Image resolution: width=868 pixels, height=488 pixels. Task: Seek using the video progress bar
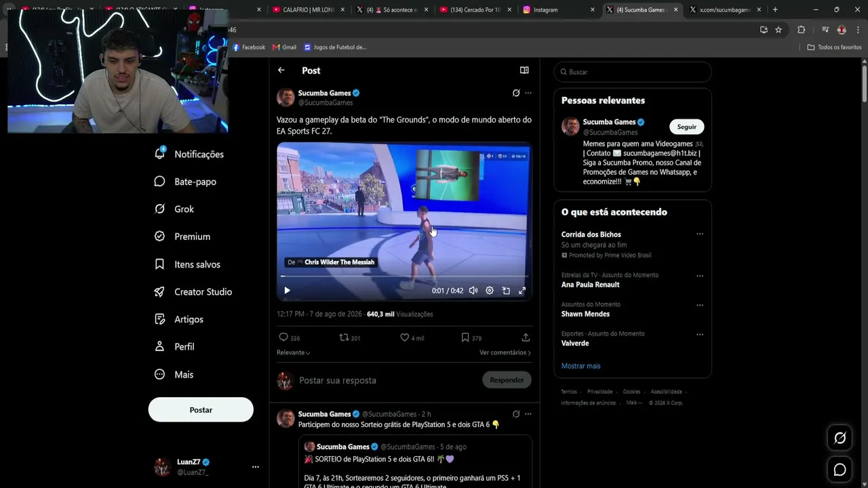pyautogui.click(x=404, y=277)
